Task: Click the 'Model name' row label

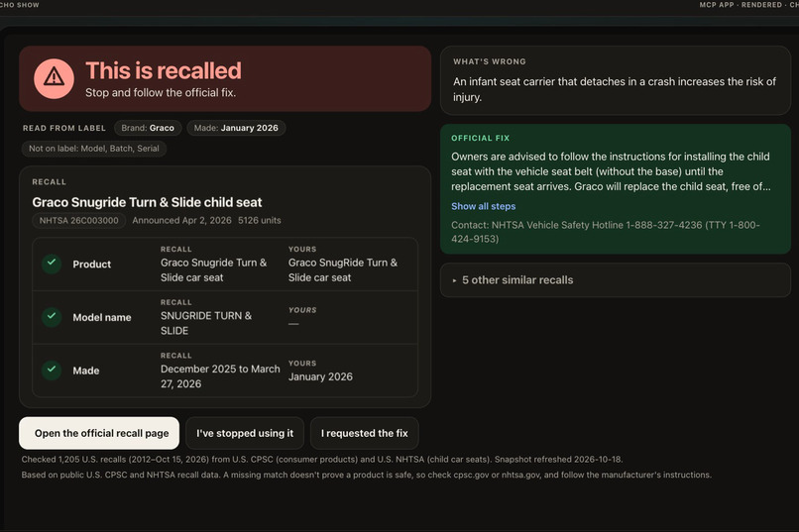Action: tap(102, 317)
